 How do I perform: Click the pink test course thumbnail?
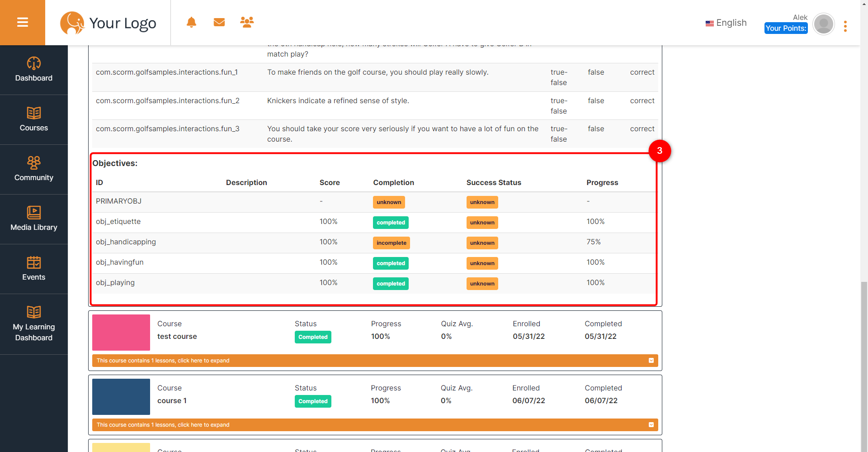(121, 333)
